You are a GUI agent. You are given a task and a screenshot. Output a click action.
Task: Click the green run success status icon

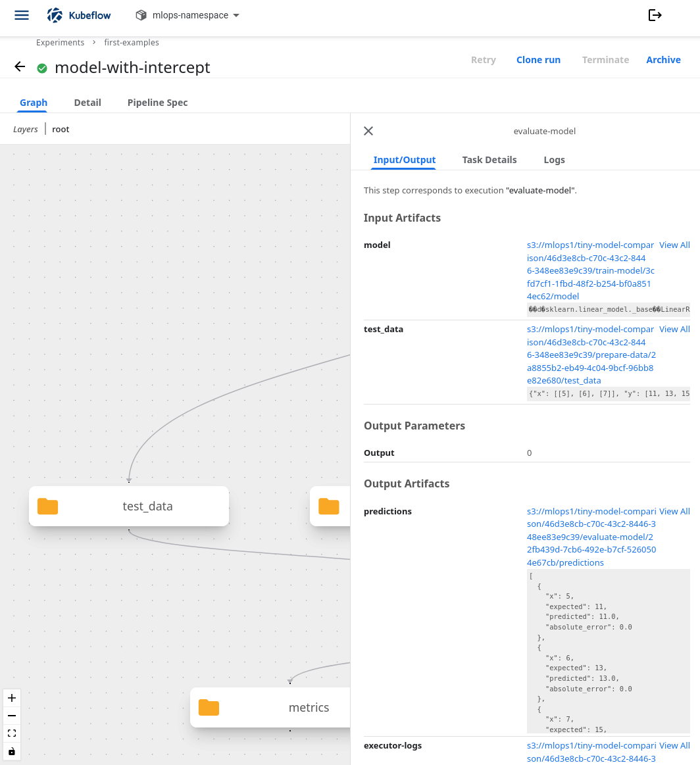point(42,68)
